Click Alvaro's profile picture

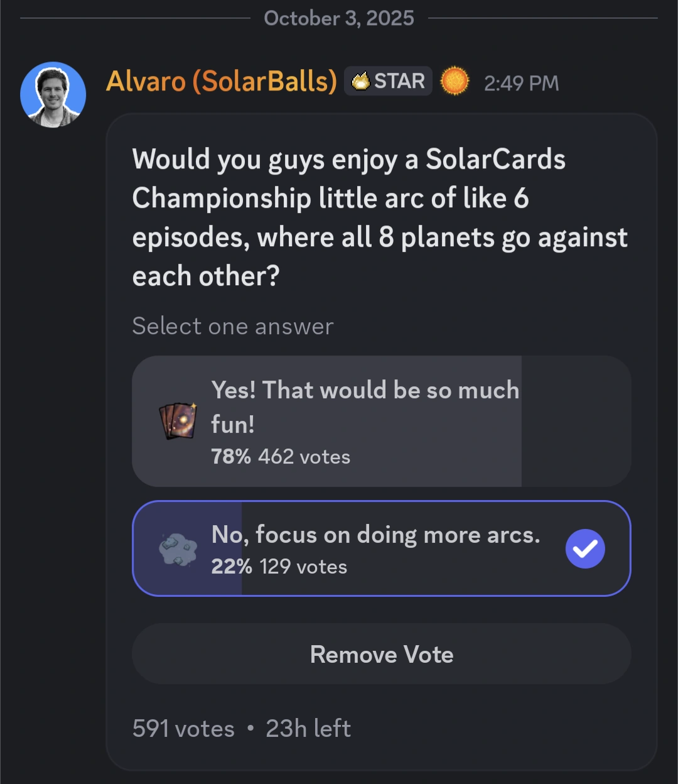tap(53, 94)
